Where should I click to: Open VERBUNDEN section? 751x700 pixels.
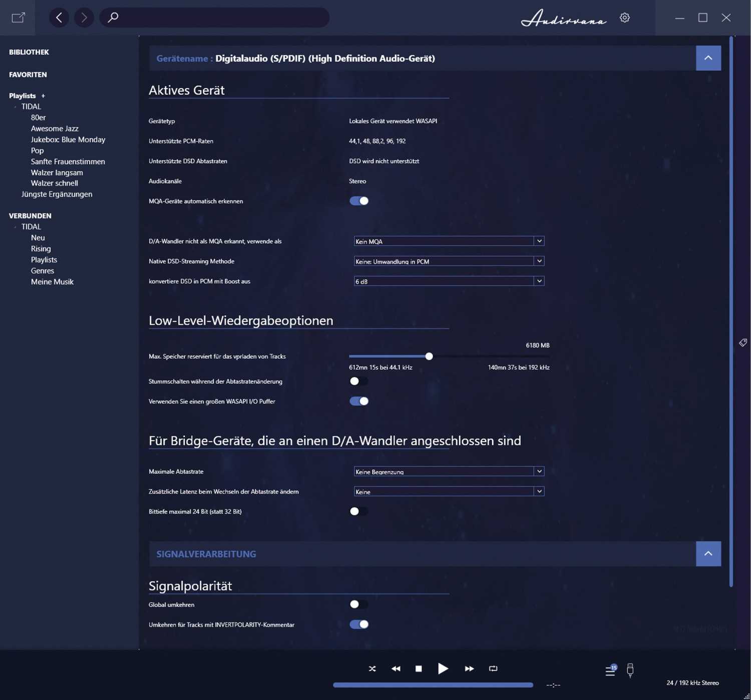(30, 216)
